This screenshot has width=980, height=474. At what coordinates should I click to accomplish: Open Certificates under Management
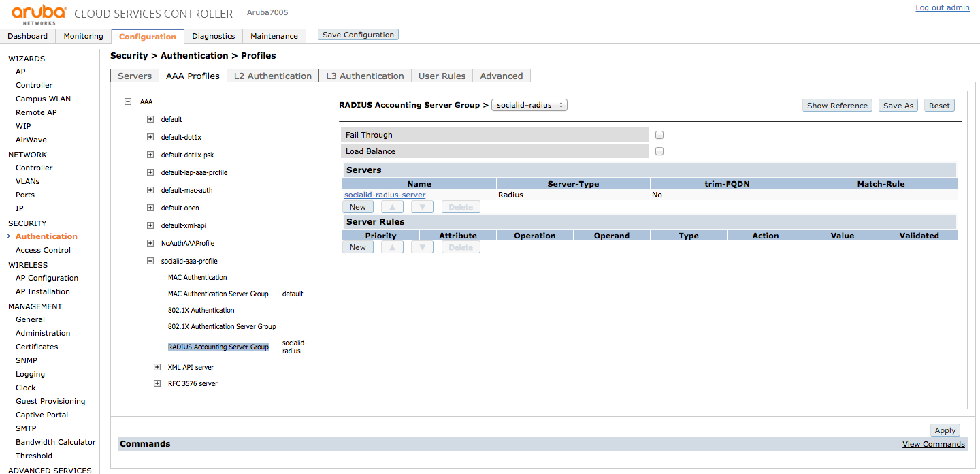37,347
